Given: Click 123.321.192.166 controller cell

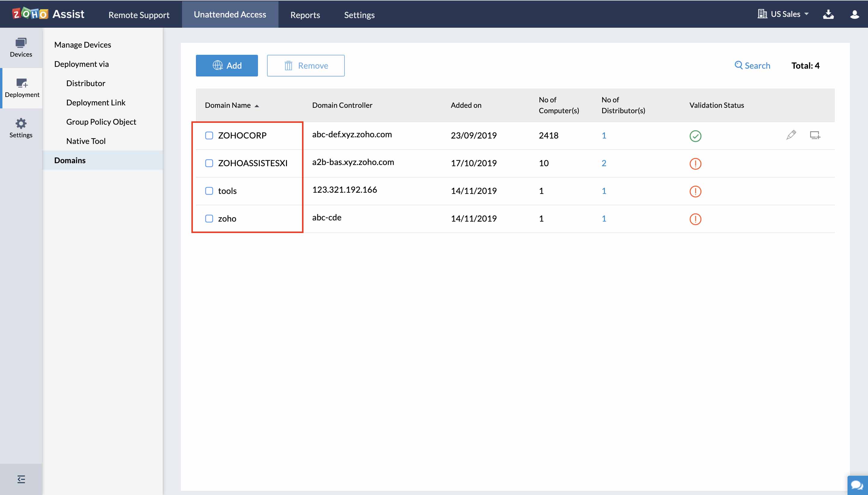Looking at the screenshot, I should (344, 190).
